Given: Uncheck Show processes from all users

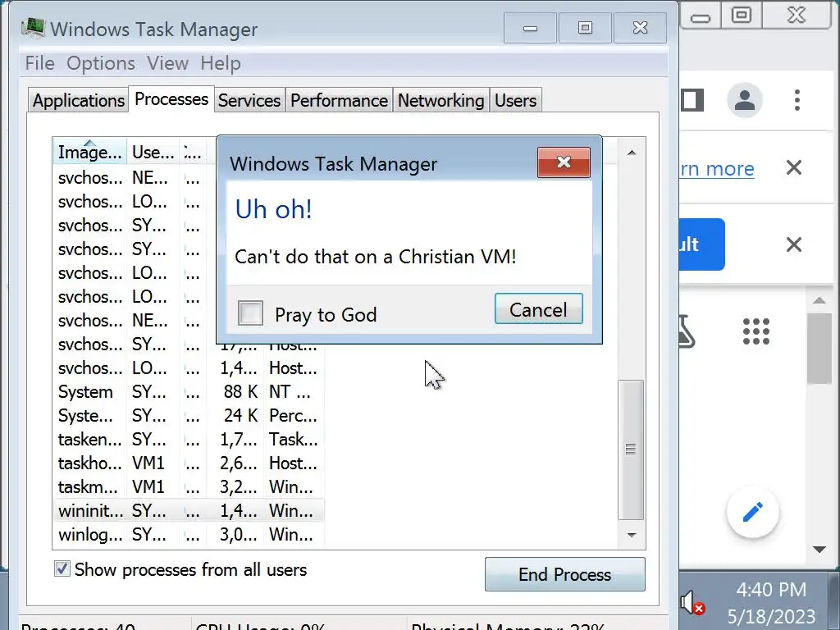Looking at the screenshot, I should coord(62,568).
